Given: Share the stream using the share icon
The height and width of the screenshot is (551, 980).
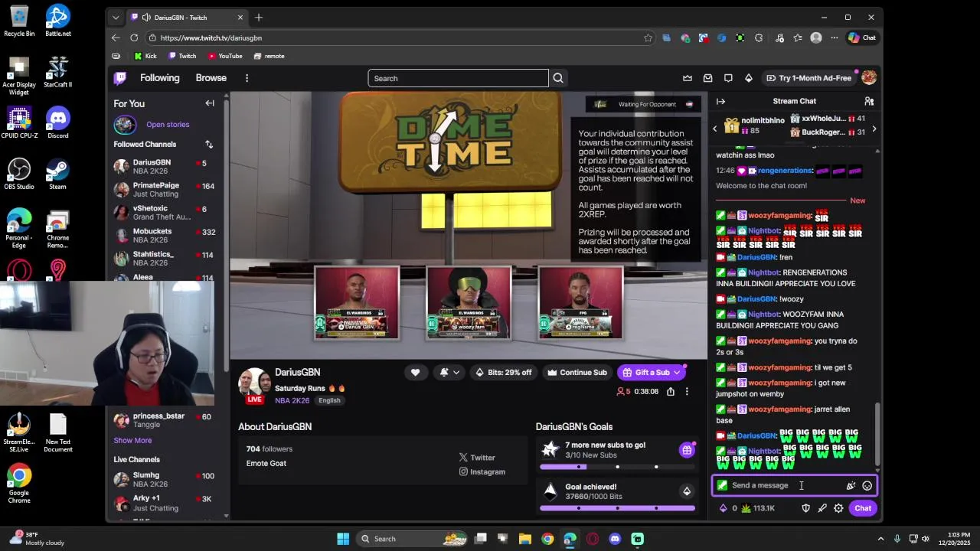Looking at the screenshot, I should click(x=671, y=391).
